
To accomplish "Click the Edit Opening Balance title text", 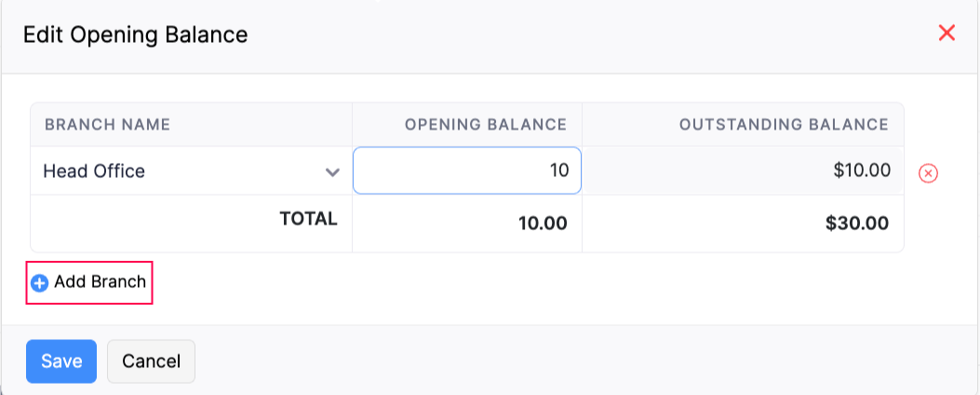I will [135, 35].
